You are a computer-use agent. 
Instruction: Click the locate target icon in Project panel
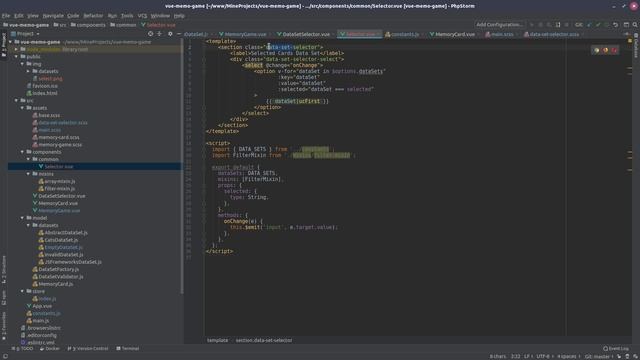click(151, 34)
